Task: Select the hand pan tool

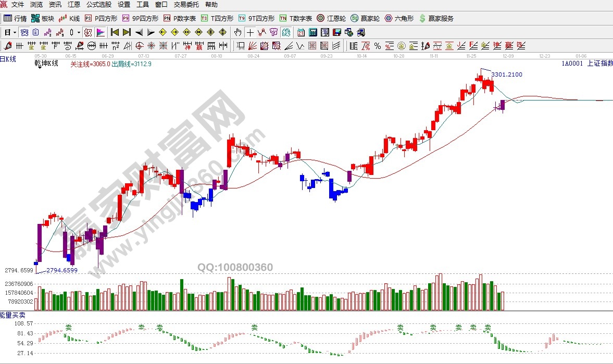Action: click(x=239, y=32)
